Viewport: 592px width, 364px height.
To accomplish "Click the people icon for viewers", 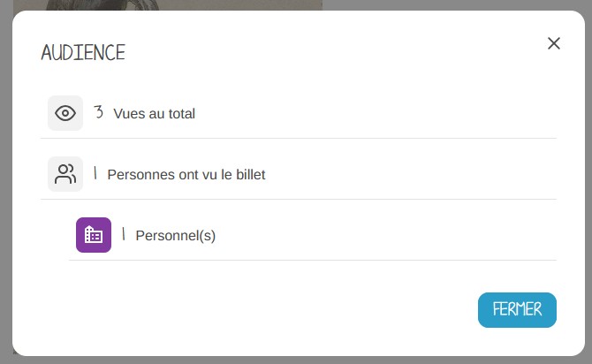I will (65, 174).
